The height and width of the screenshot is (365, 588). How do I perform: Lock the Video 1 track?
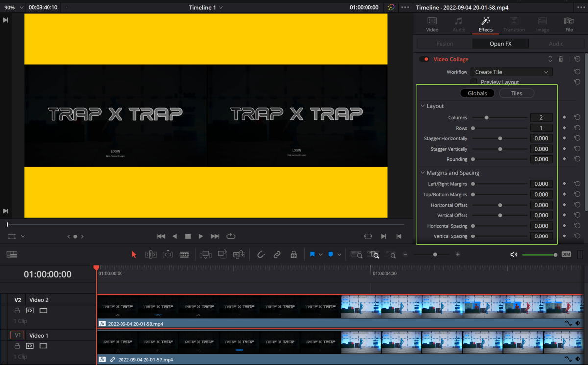click(x=17, y=346)
